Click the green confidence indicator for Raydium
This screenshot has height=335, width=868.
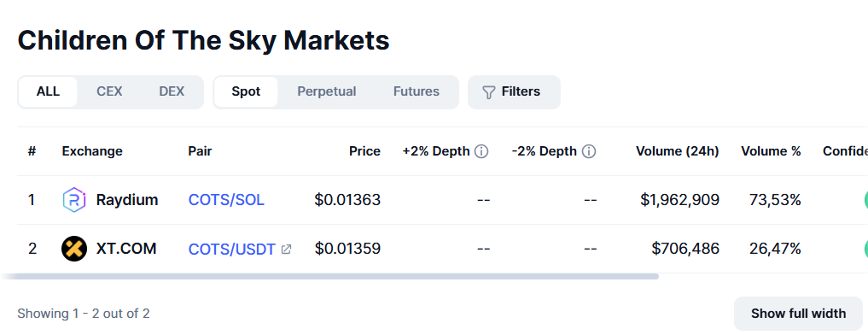pos(865,200)
